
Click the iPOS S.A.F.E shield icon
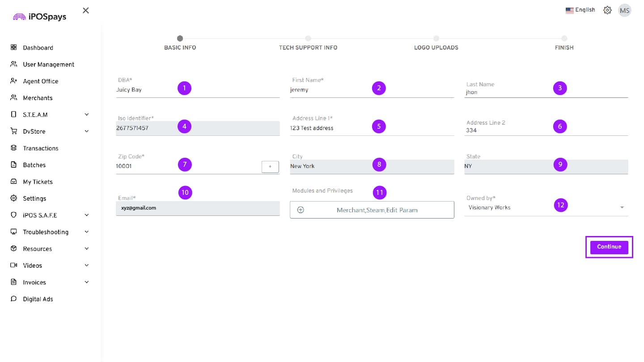[14, 215]
